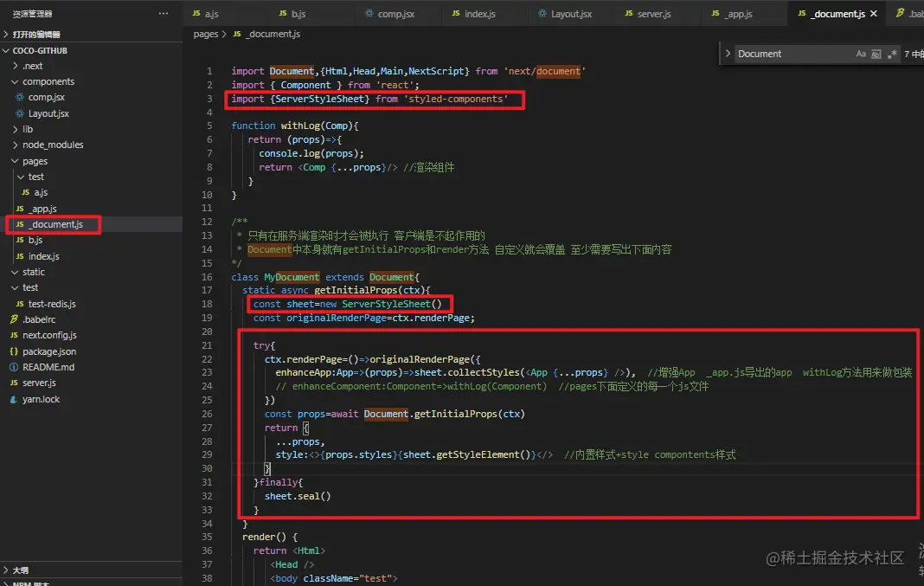Close the _document.js editor tab
Viewport: 924px width, 586px height.
873,14
